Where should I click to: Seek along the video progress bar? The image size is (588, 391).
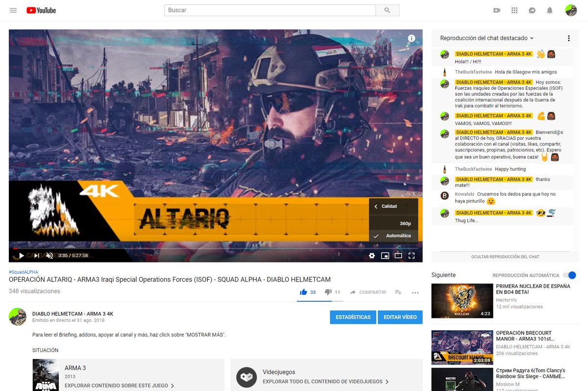[216, 248]
